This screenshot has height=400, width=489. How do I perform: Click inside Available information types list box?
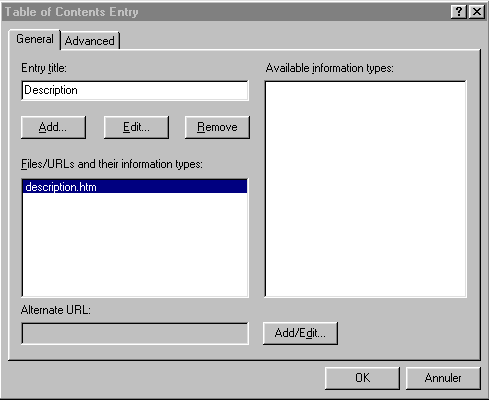coord(366,189)
